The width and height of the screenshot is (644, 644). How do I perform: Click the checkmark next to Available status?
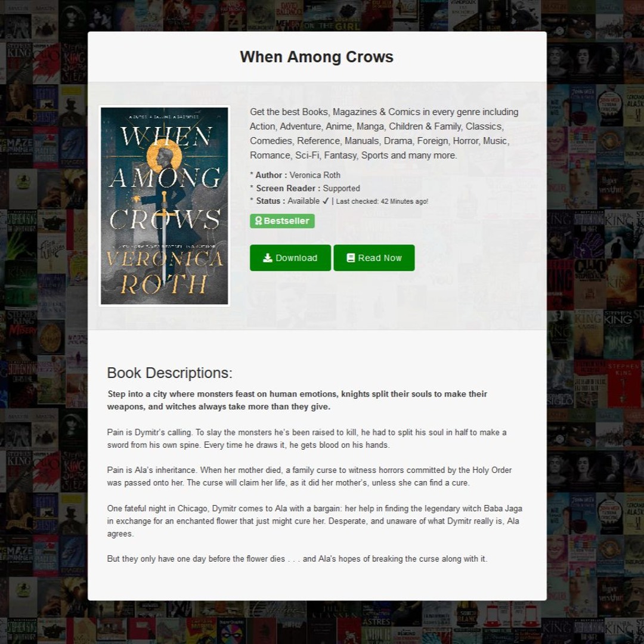tap(325, 202)
